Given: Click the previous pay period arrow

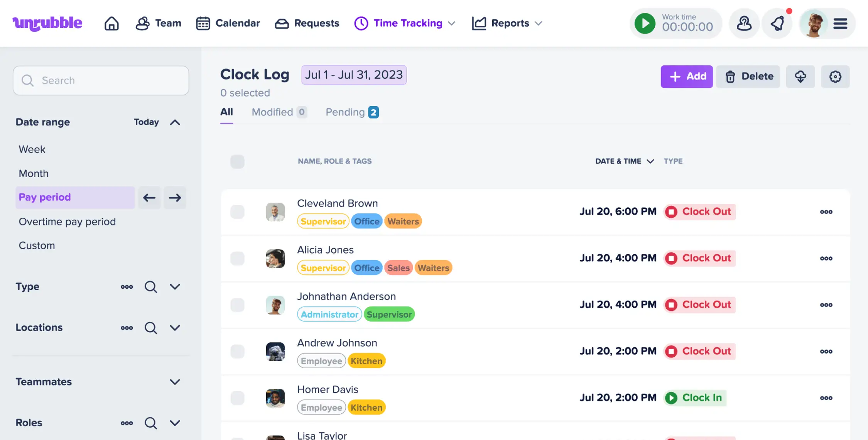Looking at the screenshot, I should pos(149,197).
